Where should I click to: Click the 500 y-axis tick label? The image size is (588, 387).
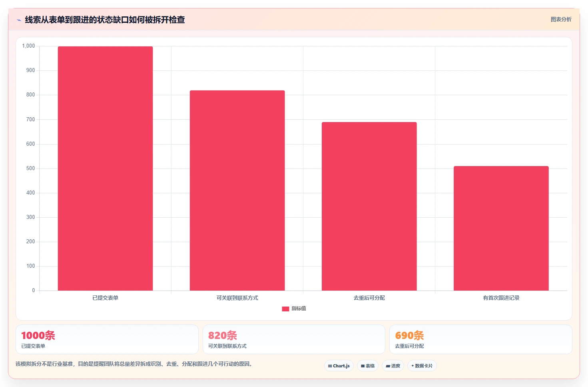(x=30, y=168)
